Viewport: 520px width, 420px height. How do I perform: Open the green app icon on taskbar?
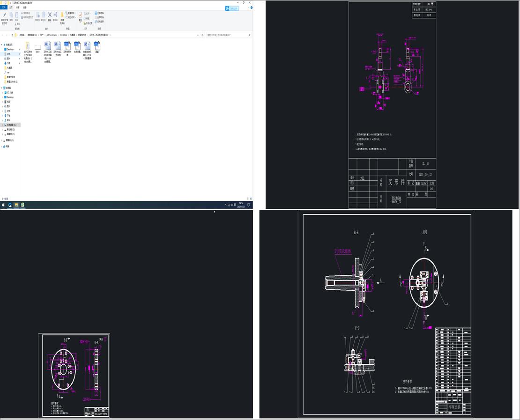[x=22, y=205]
